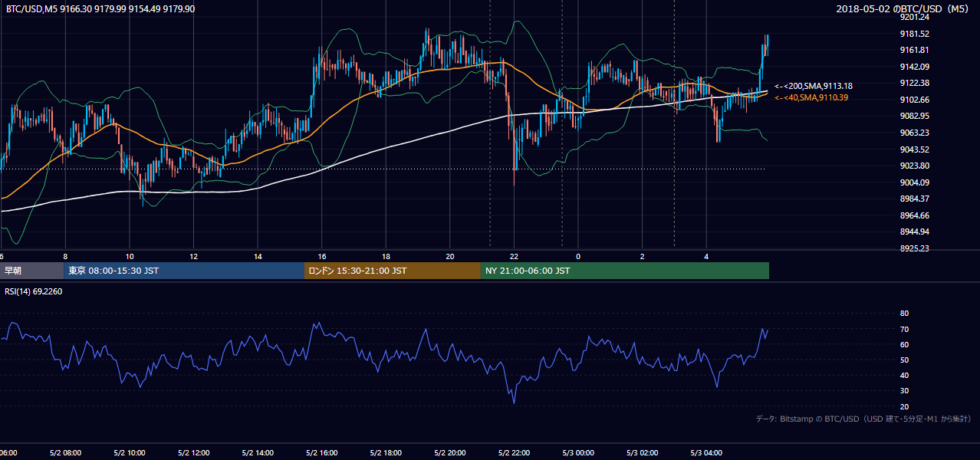Click RSI axis level 50
The height and width of the screenshot is (460, 980).
coord(904,360)
